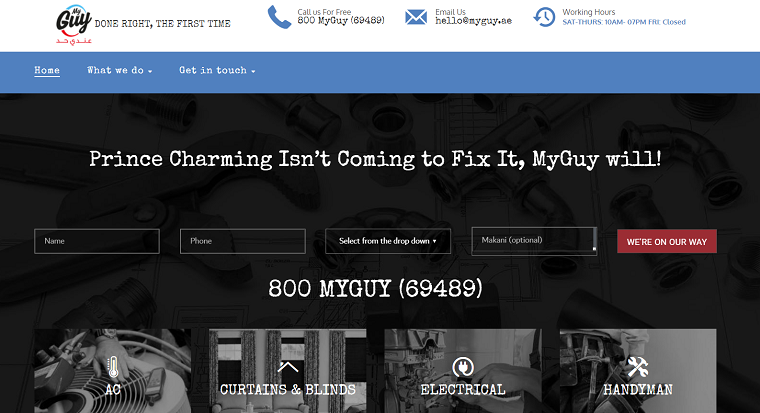Click 800 MyGuy (69489) in header
Screen dimensions: 760x413
tap(341, 20)
